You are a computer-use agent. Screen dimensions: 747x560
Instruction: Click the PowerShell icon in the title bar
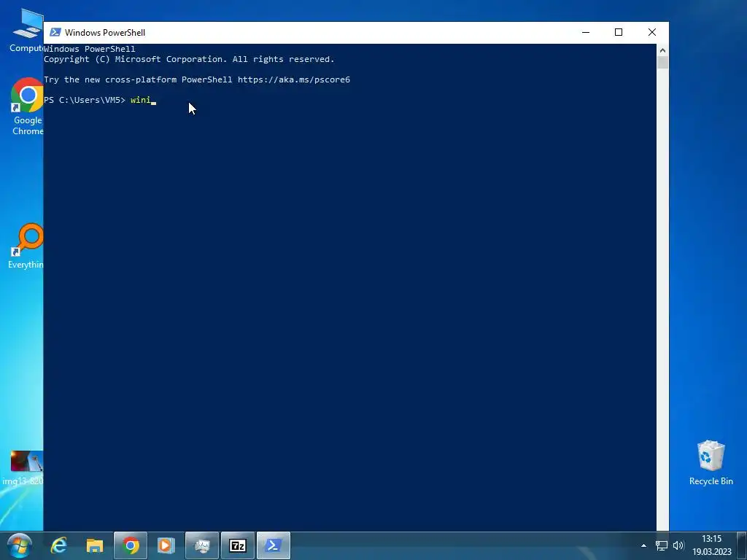[x=55, y=32]
